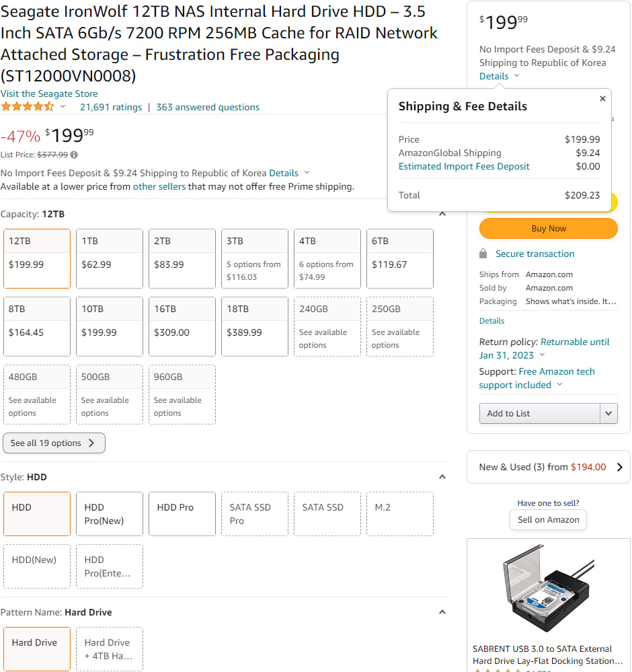The height and width of the screenshot is (672, 632).
Task: Open See all 19 options
Action: coord(54,443)
